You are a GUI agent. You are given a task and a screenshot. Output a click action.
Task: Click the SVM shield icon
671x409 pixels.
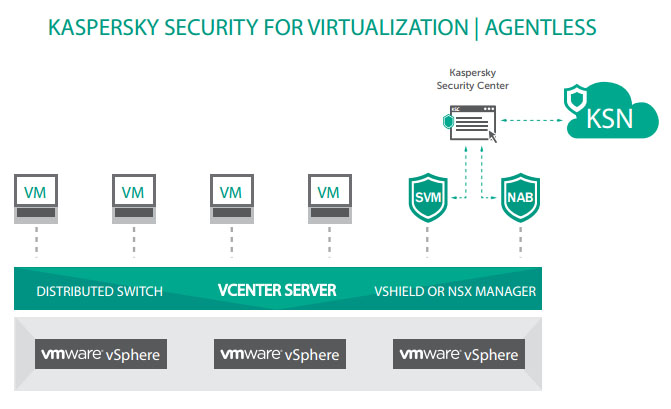(x=427, y=196)
